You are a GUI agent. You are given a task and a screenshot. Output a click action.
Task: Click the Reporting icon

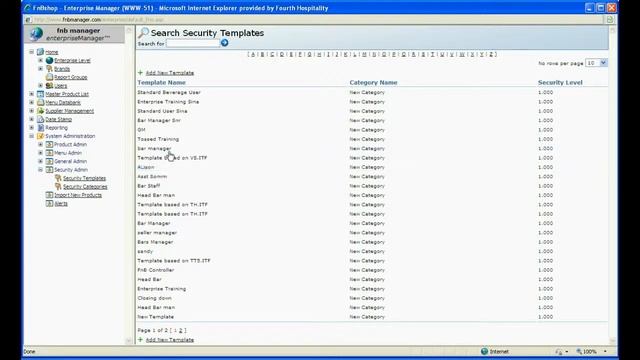tap(40, 128)
